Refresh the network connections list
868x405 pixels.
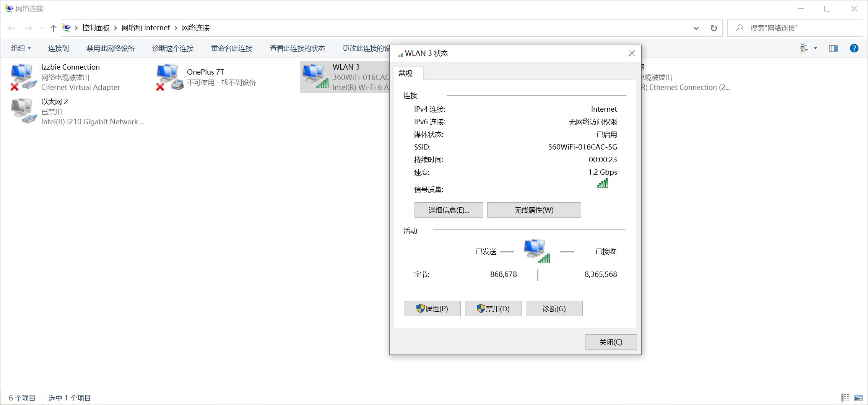[714, 28]
